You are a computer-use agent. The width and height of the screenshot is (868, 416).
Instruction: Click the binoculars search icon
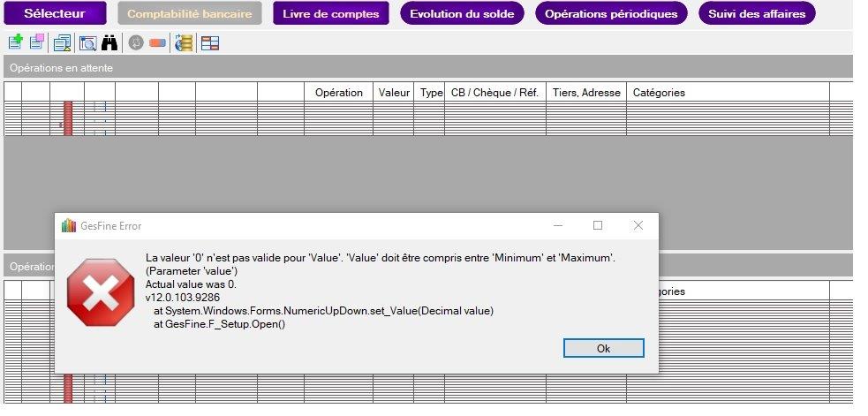pyautogui.click(x=109, y=42)
